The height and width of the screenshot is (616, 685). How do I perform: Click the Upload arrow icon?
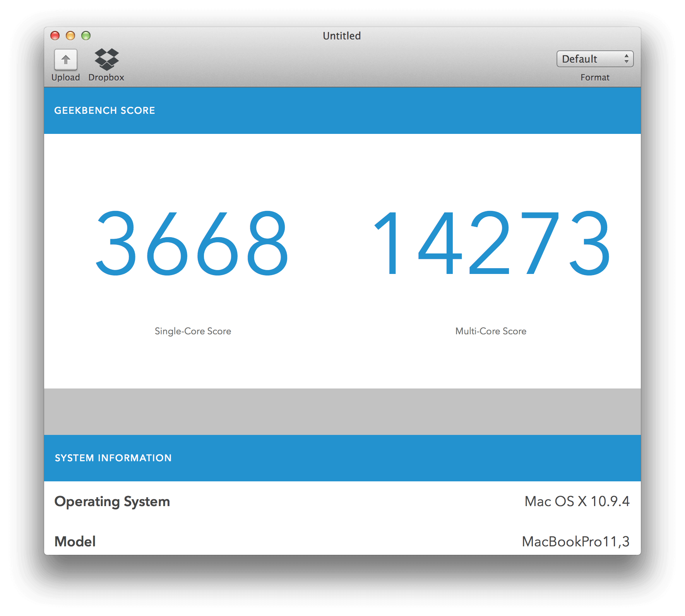pos(66,60)
